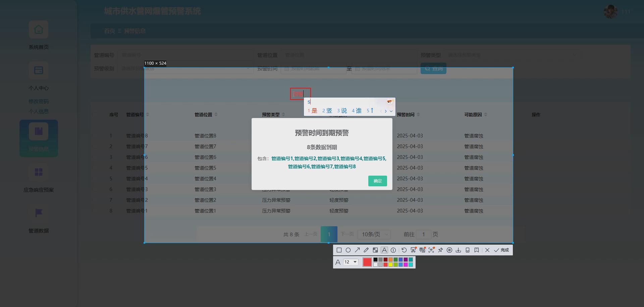Click 首页 in the breadcrumb bar

coord(110,31)
